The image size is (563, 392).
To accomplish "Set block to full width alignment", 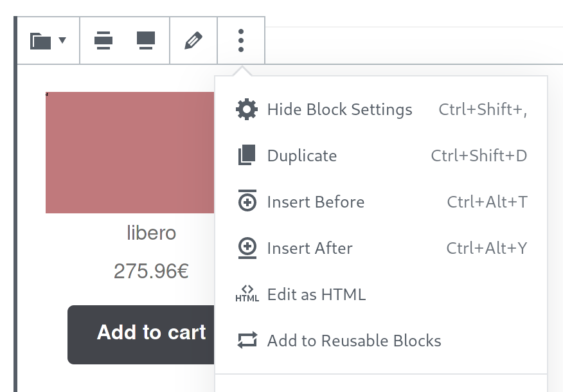I will 146,40.
